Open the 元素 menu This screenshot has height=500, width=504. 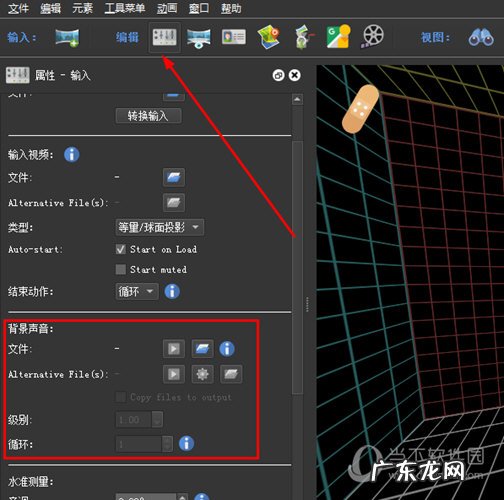(83, 8)
